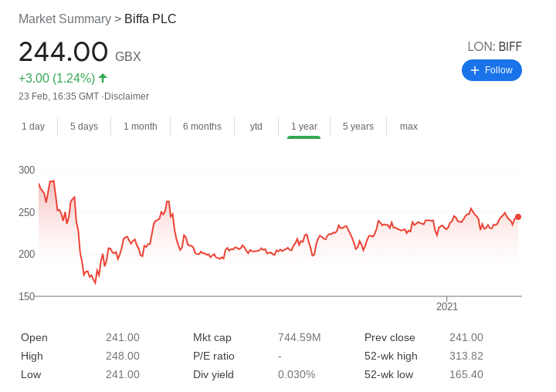Image resolution: width=556 pixels, height=392 pixels.
Task: Click the +3.00 (1.24%) change text
Action: point(56,78)
